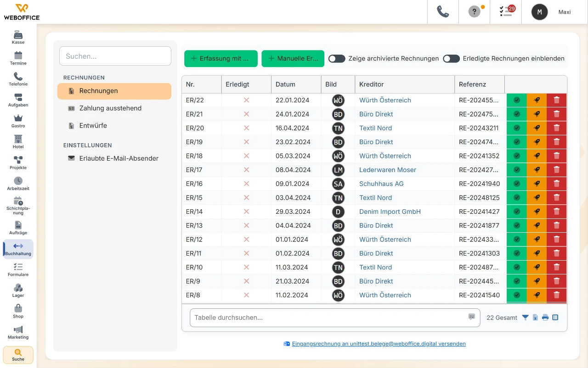Open the Hotel module

[18, 142]
